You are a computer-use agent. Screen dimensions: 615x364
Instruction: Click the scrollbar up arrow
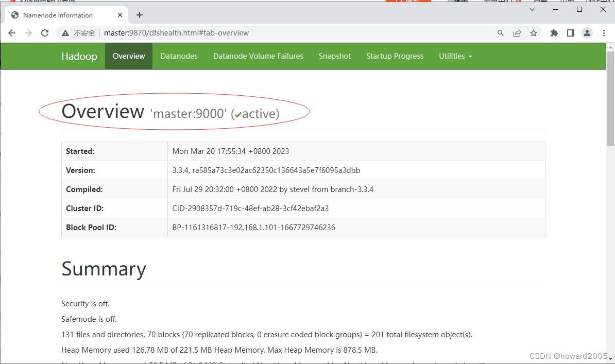pyautogui.click(x=611, y=47)
